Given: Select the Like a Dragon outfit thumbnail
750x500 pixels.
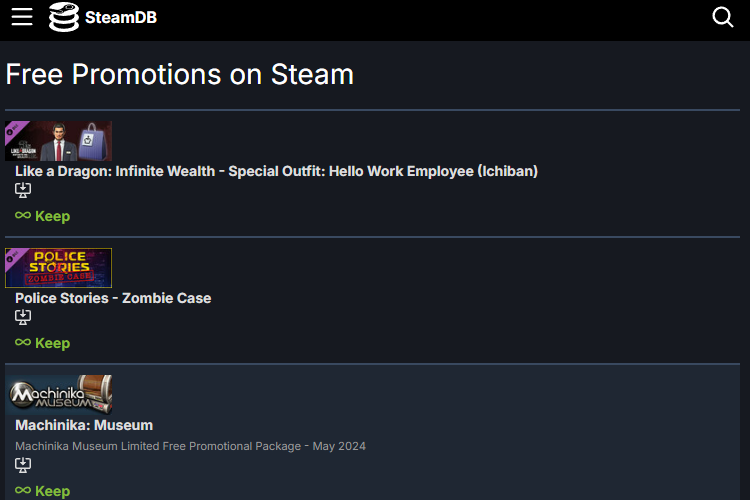Looking at the screenshot, I should [x=58, y=141].
